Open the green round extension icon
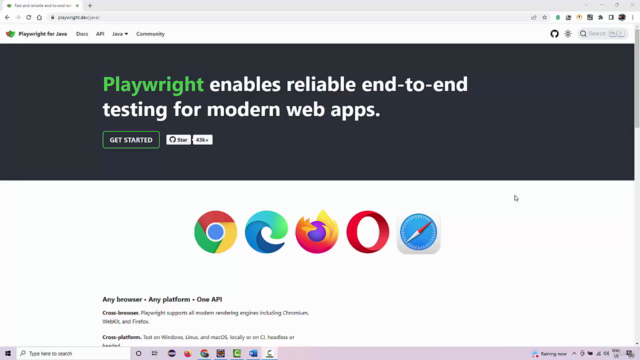 coord(558,18)
